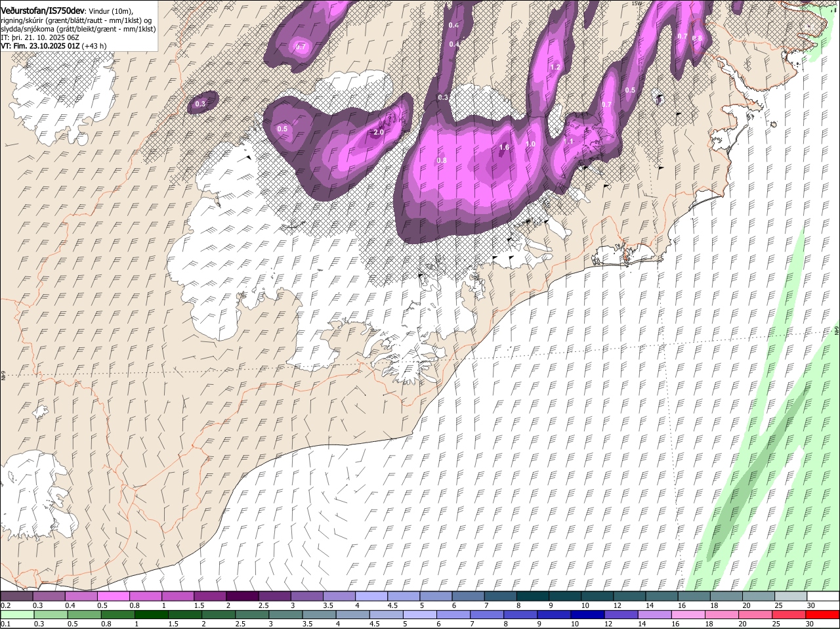Click the 1.6 precipitation value on the map
This screenshot has height=629, width=840.
[504, 147]
